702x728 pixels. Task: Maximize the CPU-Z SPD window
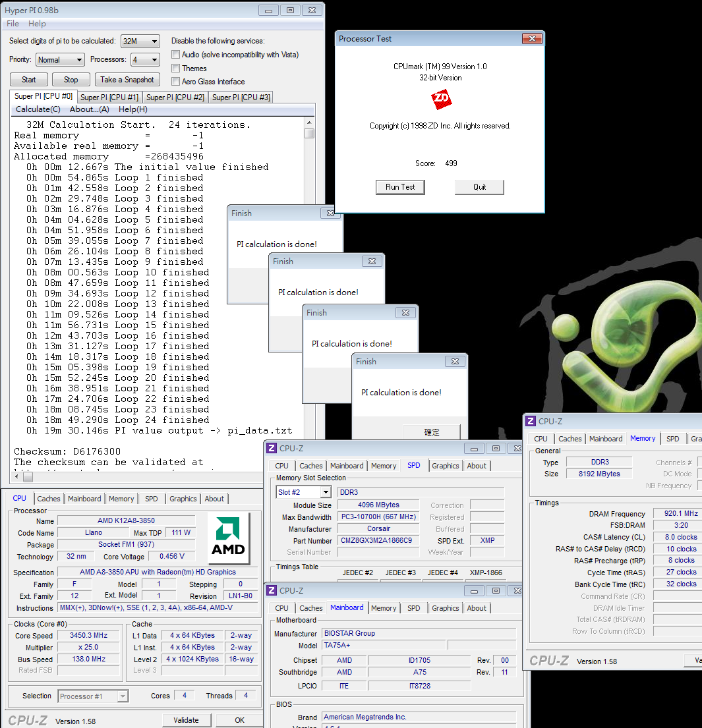click(496, 449)
